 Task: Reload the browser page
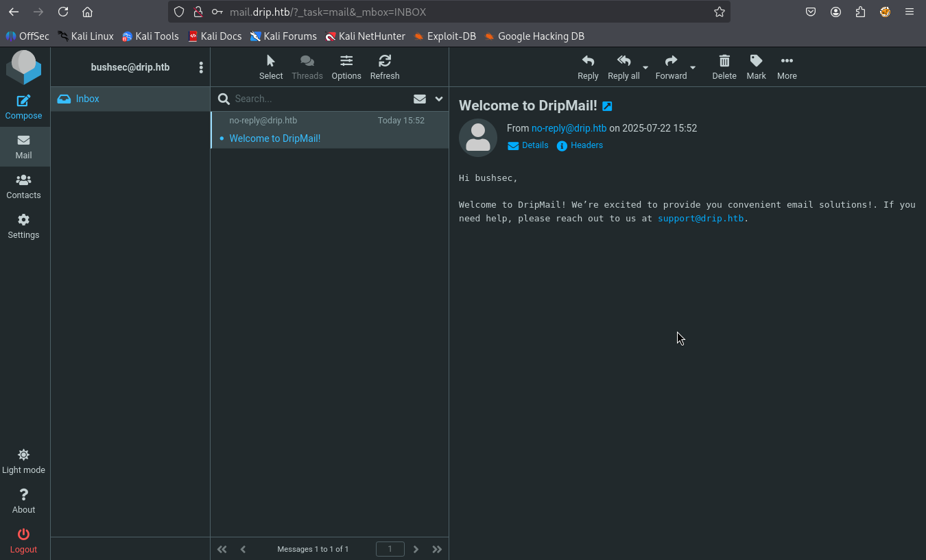point(63,12)
